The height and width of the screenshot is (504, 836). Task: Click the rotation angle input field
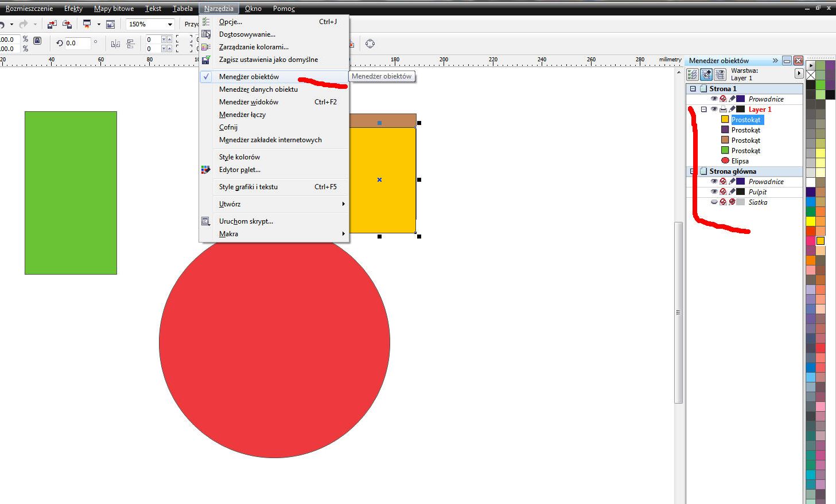(77, 43)
